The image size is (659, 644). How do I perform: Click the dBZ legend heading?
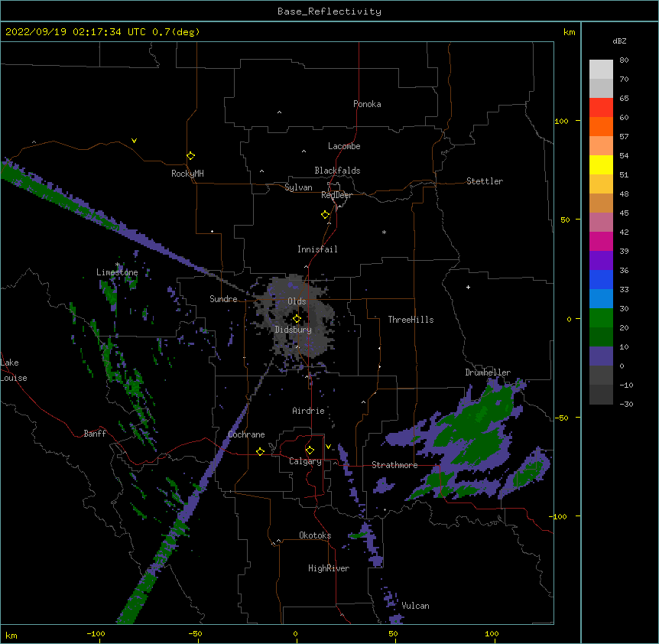(619, 41)
